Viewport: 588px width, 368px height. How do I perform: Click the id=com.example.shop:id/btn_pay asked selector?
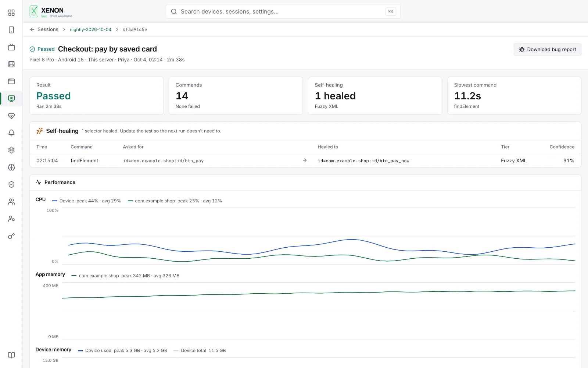click(x=163, y=161)
